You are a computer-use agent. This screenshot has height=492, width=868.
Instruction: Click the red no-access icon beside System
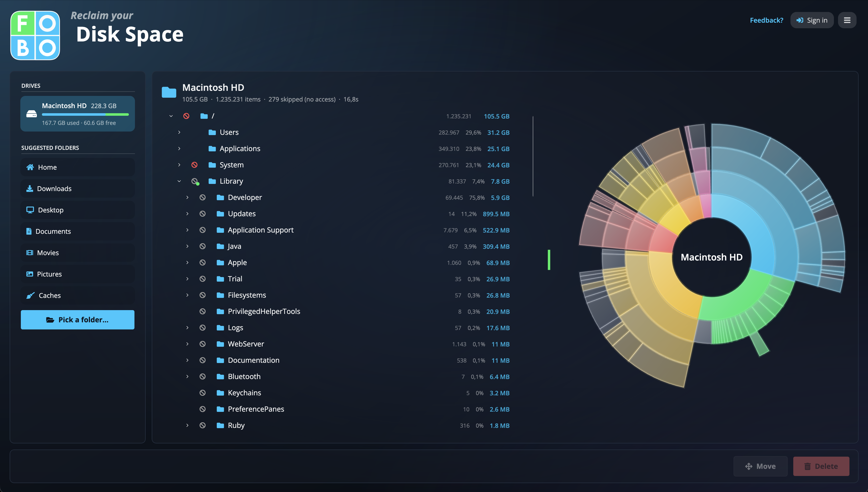[x=194, y=165]
